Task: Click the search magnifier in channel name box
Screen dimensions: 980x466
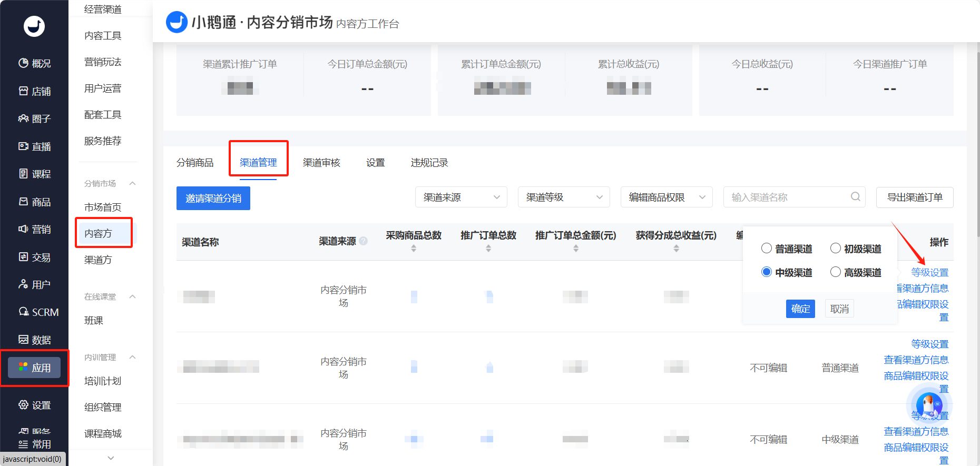Action: point(855,197)
